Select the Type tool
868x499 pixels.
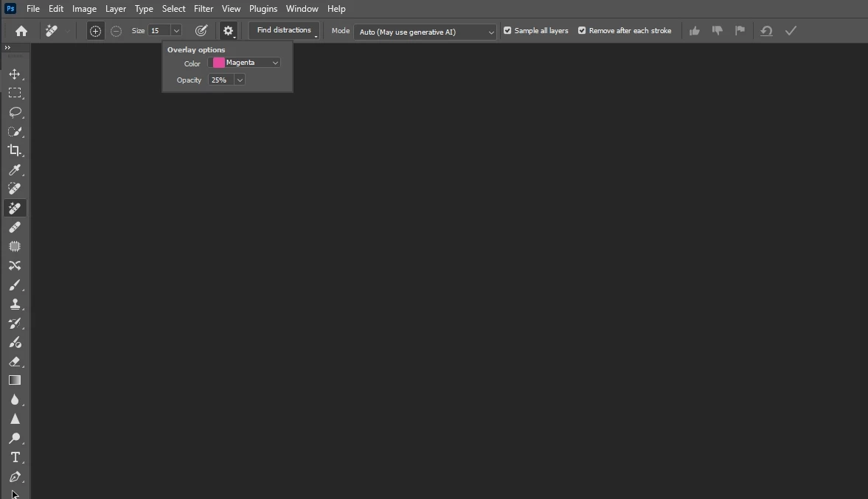[15, 458]
